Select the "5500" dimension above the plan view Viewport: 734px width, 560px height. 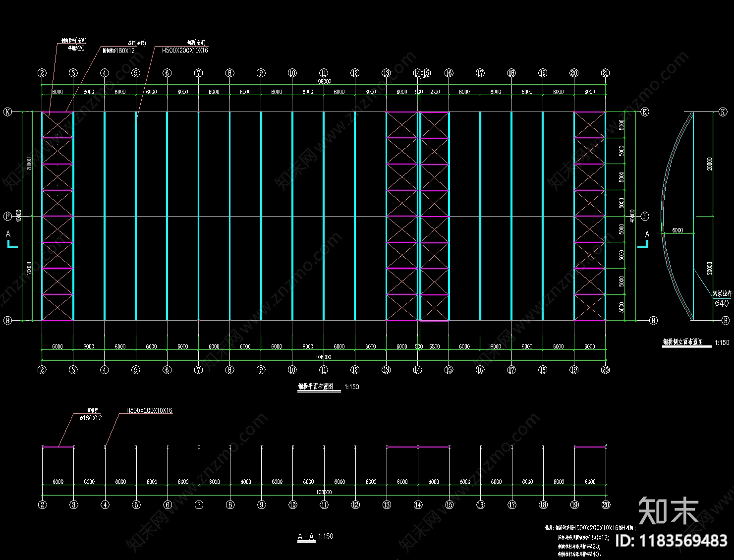pyautogui.click(x=434, y=92)
